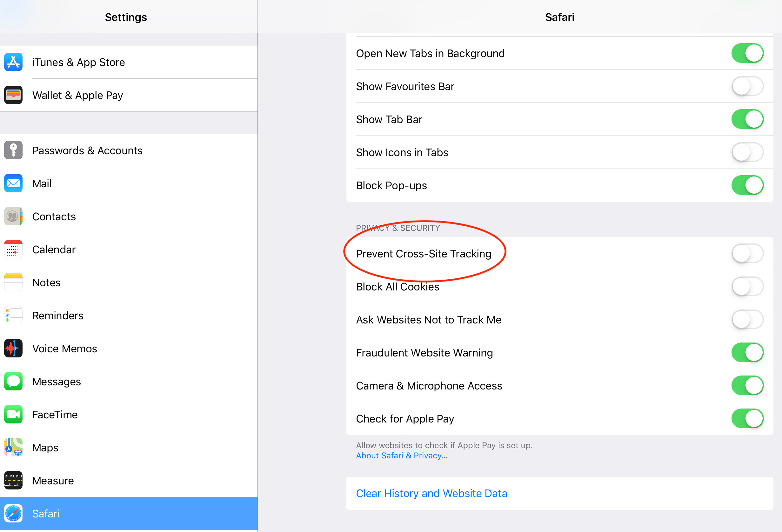Open Wallet & Apple Pay settings
This screenshot has width=782, height=532.
[129, 95]
